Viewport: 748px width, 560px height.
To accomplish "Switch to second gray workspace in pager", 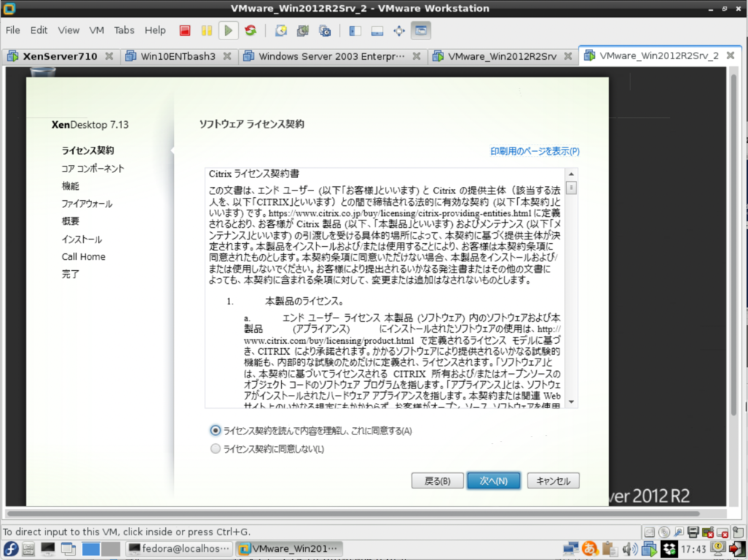I will click(x=111, y=549).
